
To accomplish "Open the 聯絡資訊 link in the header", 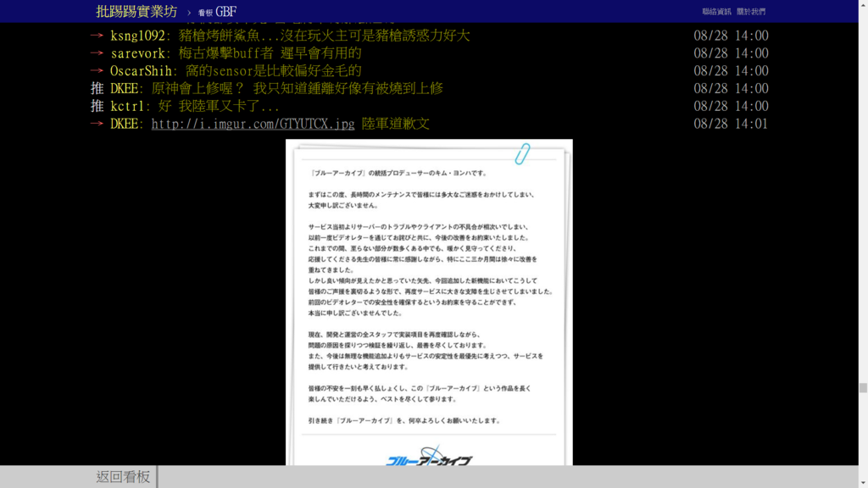I will 716,12.
